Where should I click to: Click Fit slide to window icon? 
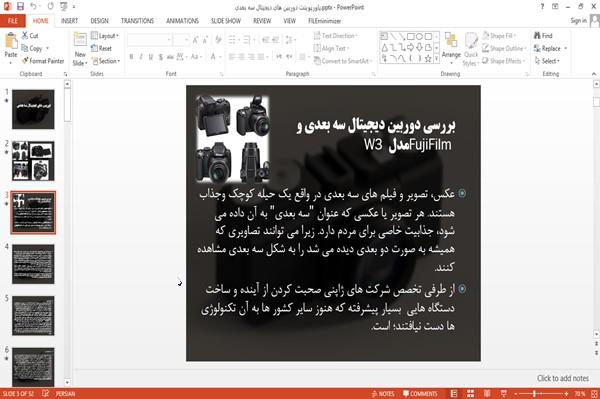[x=594, y=394]
